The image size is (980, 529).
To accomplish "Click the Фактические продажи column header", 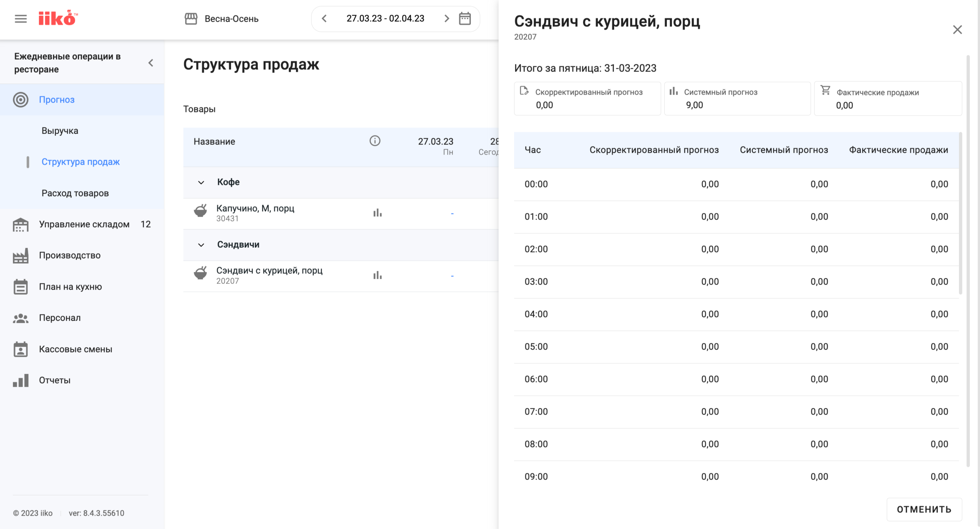I will click(x=898, y=150).
